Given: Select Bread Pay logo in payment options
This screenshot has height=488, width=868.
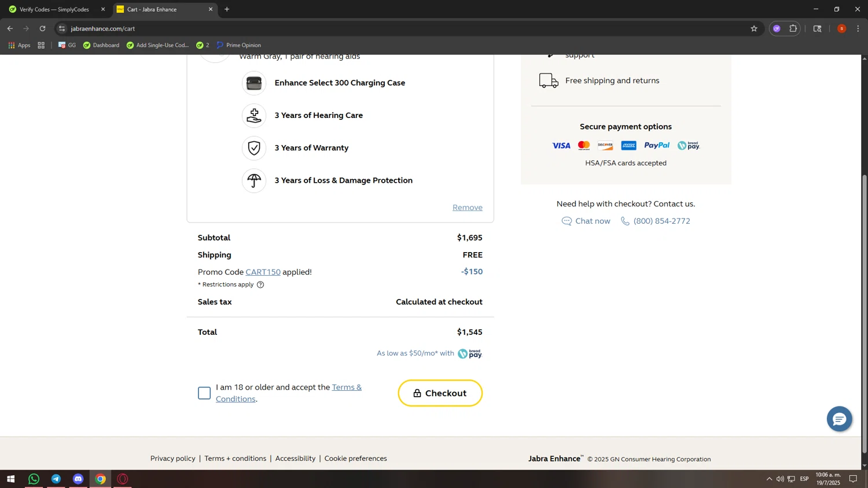Looking at the screenshot, I should [689, 146].
